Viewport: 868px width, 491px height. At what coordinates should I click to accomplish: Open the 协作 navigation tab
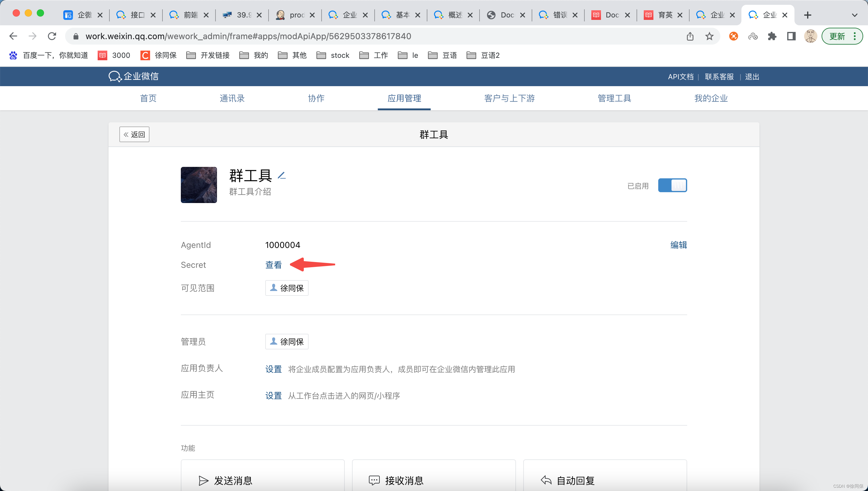[316, 98]
